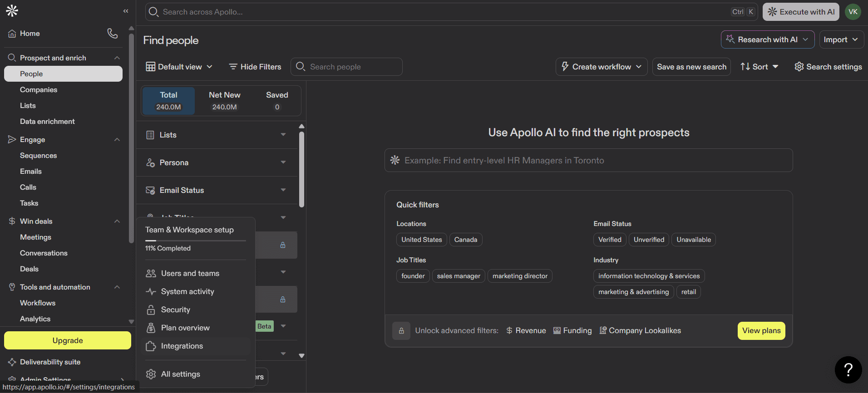Screen dimensions: 868x393
Task: Click the Integrations puzzle icon
Action: point(151,346)
